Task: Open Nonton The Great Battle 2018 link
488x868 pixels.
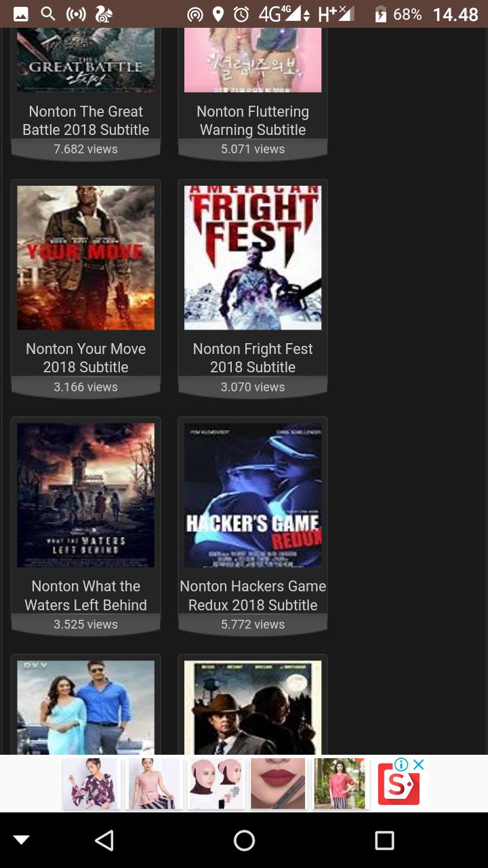Action: click(86, 121)
